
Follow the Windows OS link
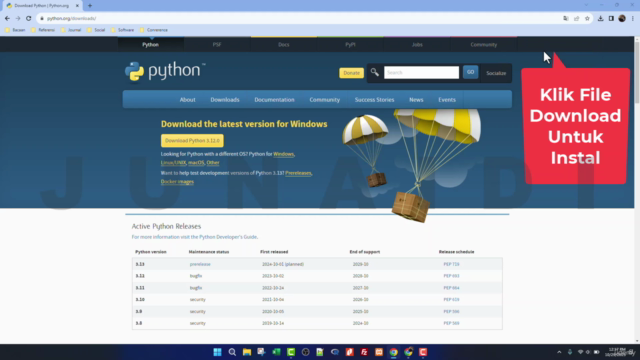pyautogui.click(x=283, y=154)
